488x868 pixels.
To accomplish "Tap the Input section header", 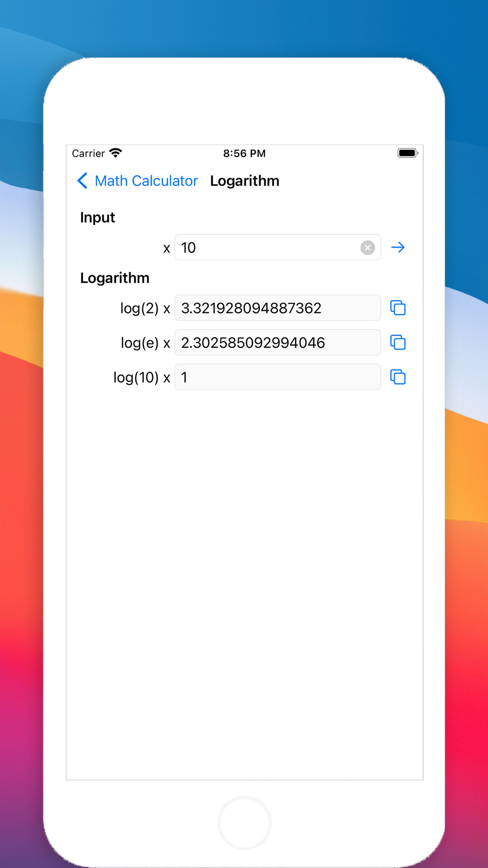I will point(98,217).
